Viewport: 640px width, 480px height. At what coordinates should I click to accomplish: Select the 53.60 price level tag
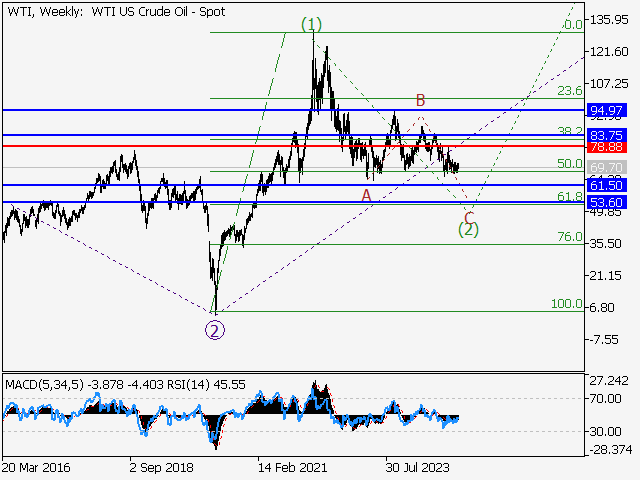click(x=607, y=202)
